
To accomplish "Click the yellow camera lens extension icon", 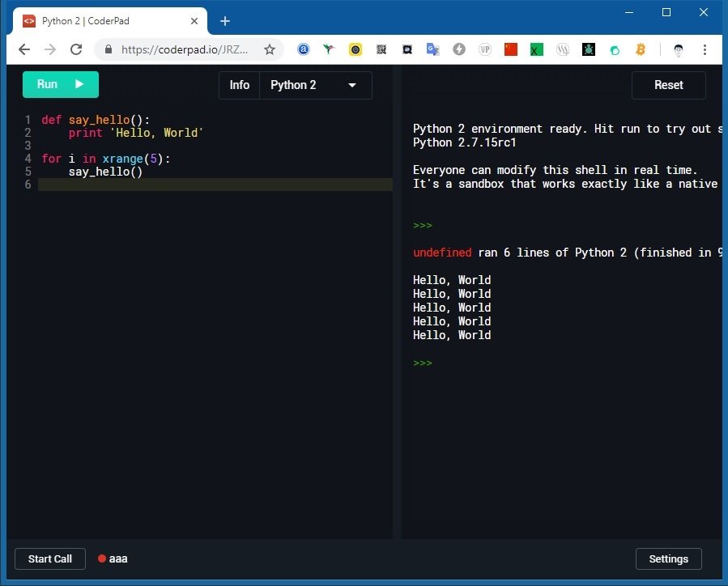I will 355,49.
